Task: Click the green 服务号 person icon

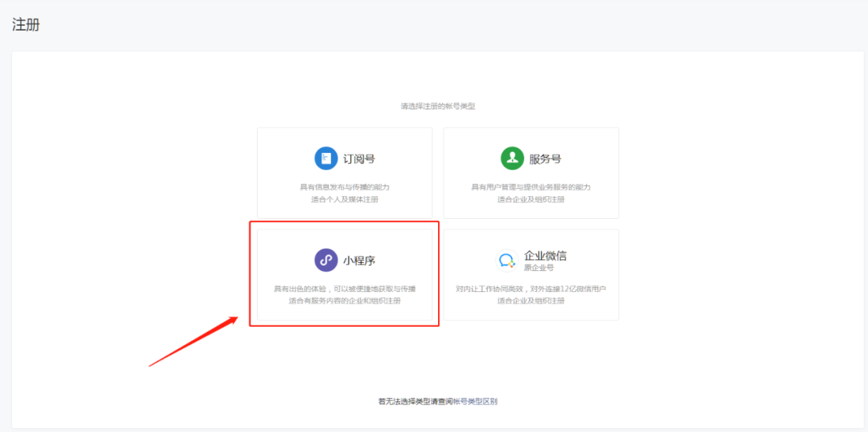Action: pyautogui.click(x=512, y=158)
